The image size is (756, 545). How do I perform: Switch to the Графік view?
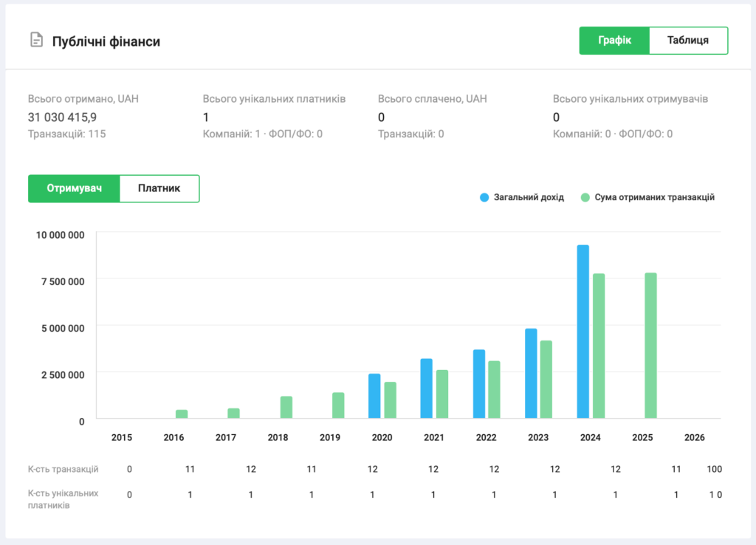tap(614, 41)
